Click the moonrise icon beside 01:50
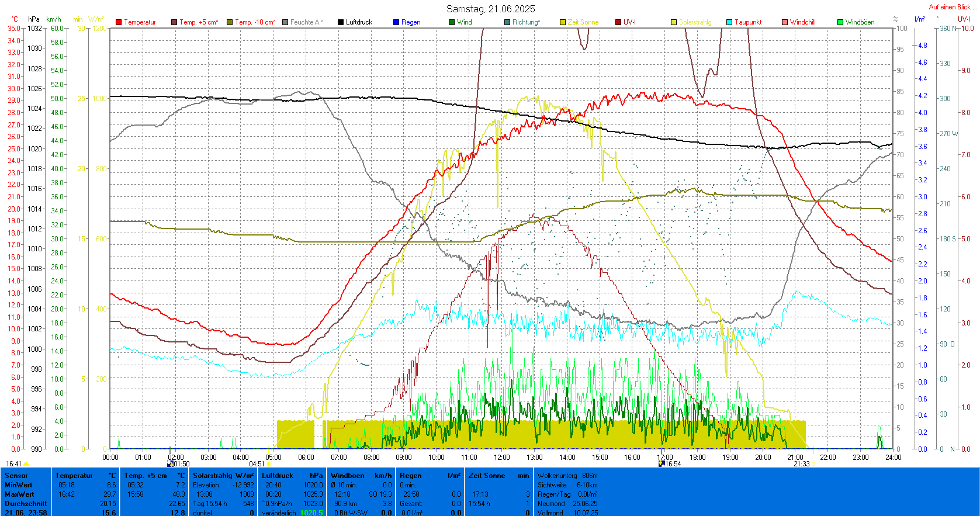The height and width of the screenshot is (516, 980). pos(170,463)
